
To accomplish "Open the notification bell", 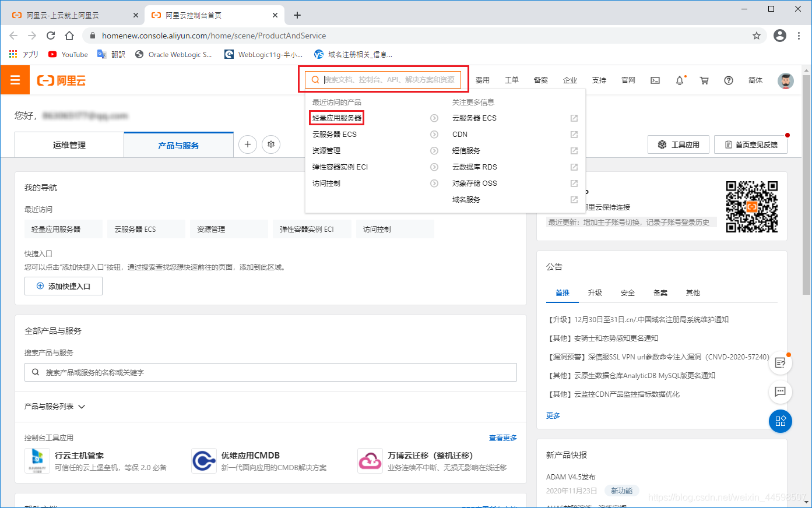I will 680,80.
